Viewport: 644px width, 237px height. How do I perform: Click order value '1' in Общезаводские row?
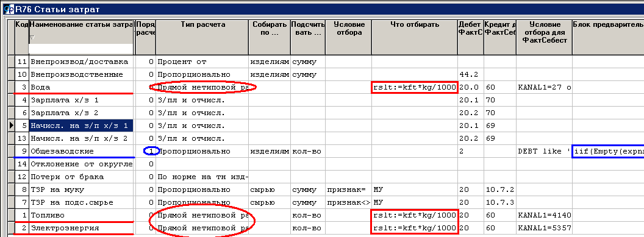pyautogui.click(x=145, y=151)
